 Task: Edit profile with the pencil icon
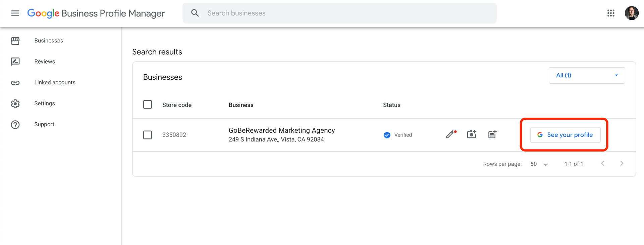(451, 134)
